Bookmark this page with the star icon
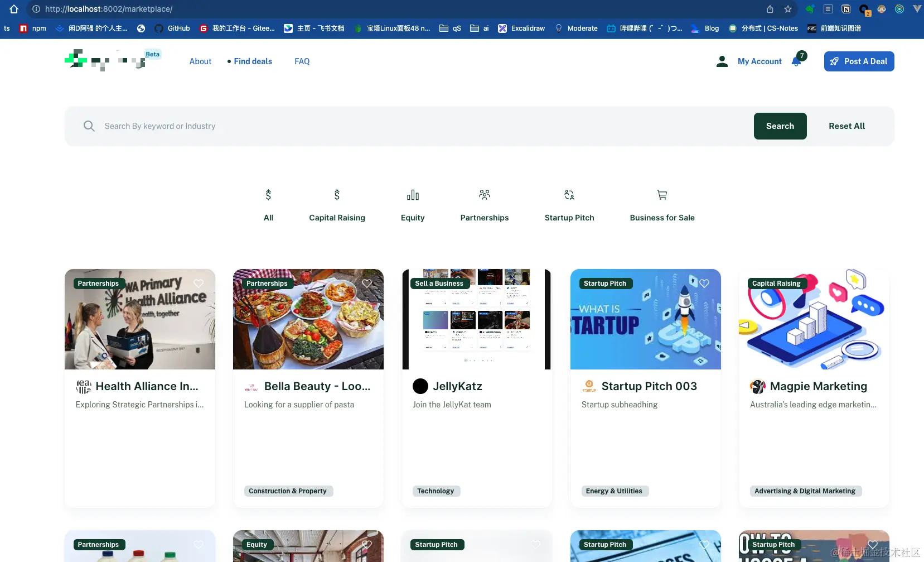This screenshot has width=924, height=562. click(x=788, y=9)
